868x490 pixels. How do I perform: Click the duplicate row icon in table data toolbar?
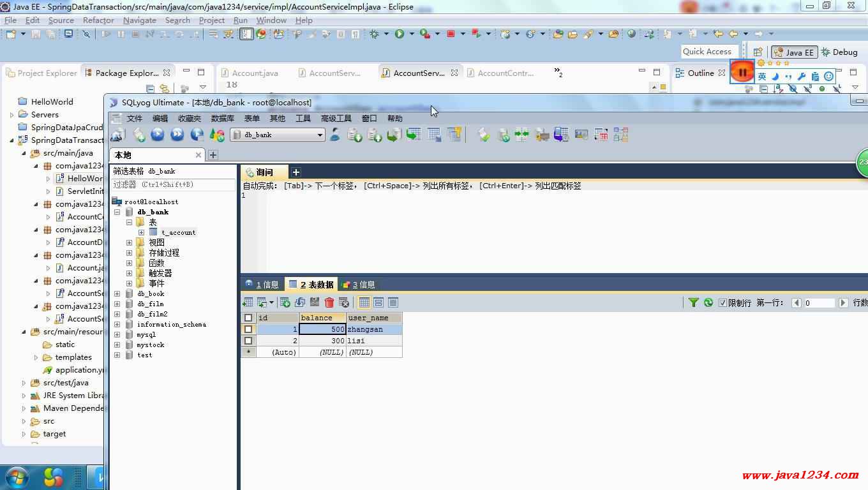click(x=300, y=302)
